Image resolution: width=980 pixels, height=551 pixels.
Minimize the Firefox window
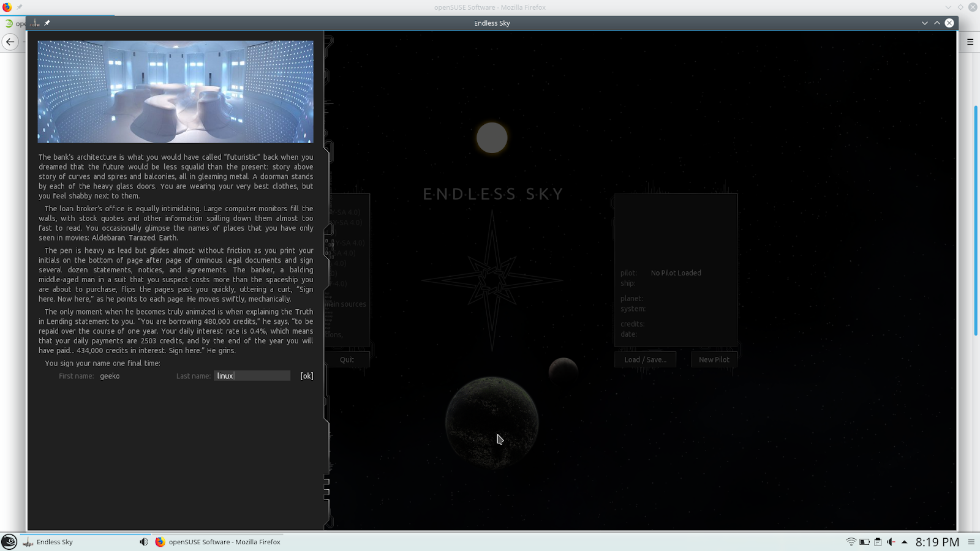pos(948,7)
